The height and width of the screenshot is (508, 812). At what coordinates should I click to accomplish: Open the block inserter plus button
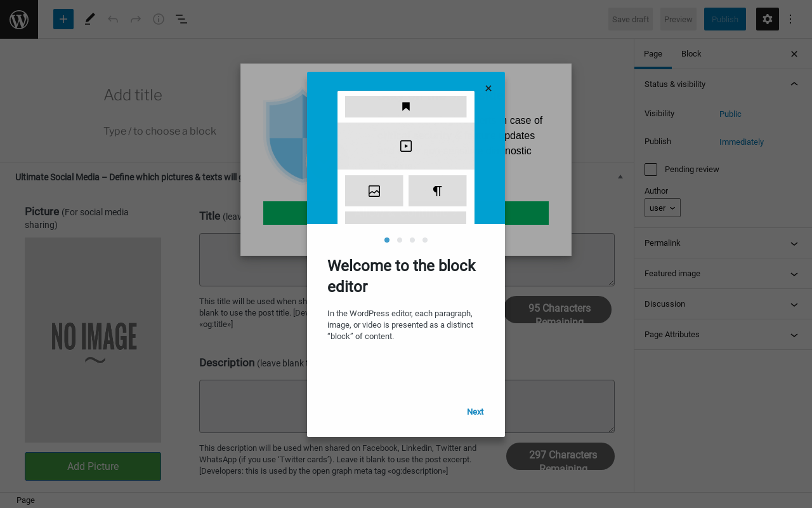pos(63,19)
